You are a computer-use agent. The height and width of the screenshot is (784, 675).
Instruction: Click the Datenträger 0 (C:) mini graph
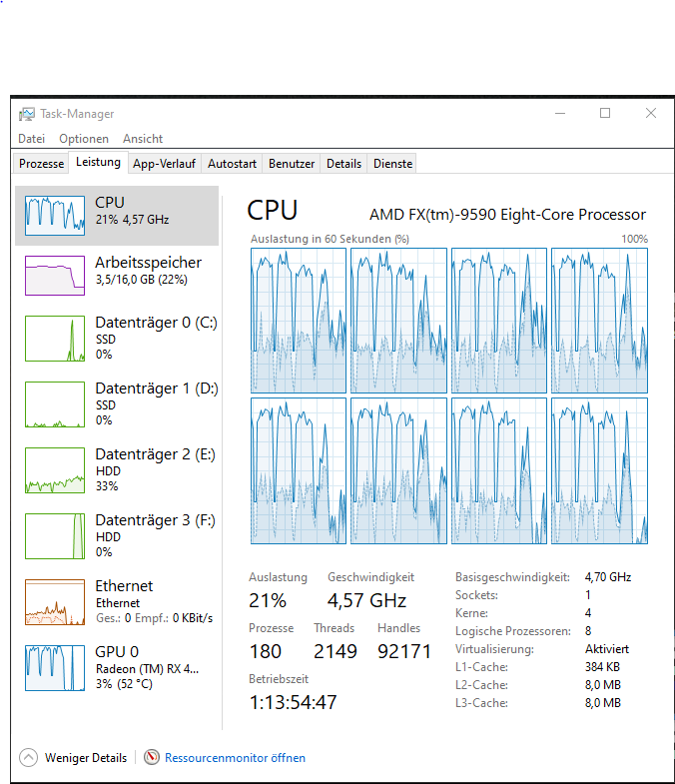55,339
